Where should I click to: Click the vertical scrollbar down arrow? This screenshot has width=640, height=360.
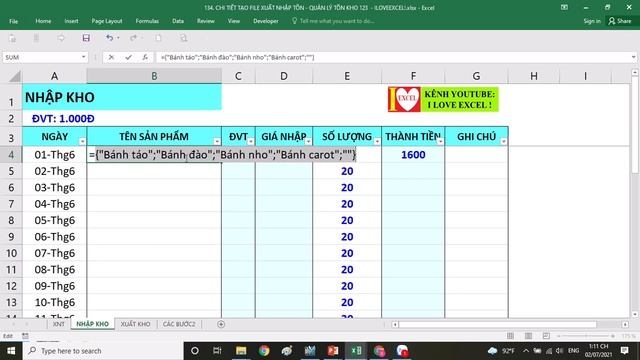[x=635, y=314]
